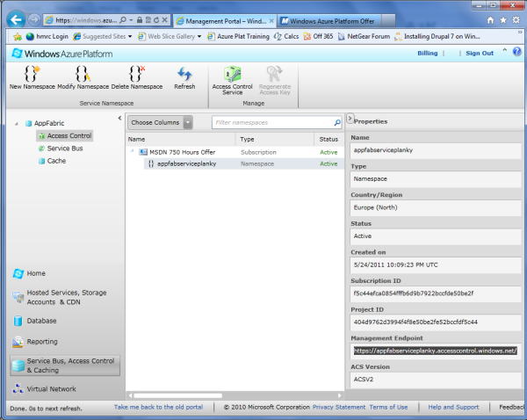Open address bar search dropdown arrow
Screen dimensions: 527x420
click(x=131, y=20)
